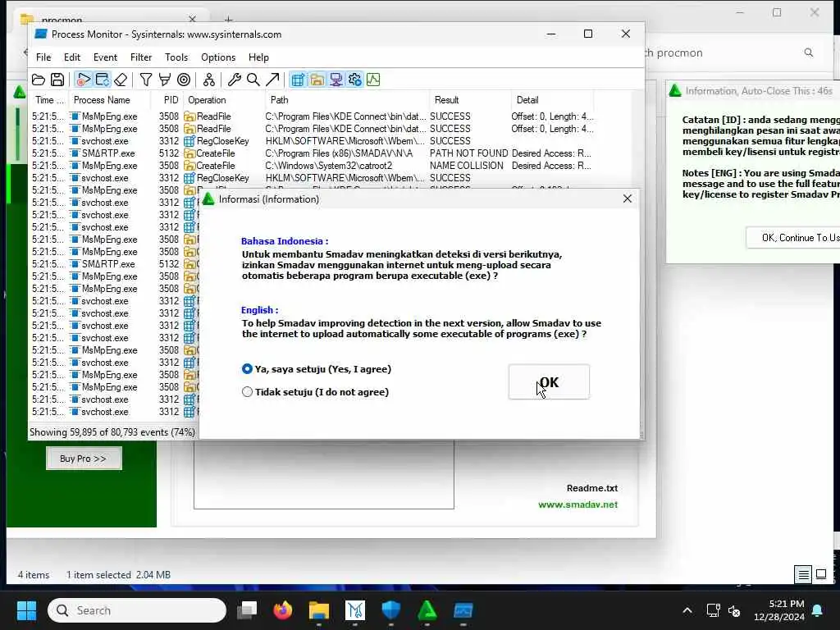Open the Readme.txt link in Smadav
The height and width of the screenshot is (630, 840).
click(x=592, y=488)
